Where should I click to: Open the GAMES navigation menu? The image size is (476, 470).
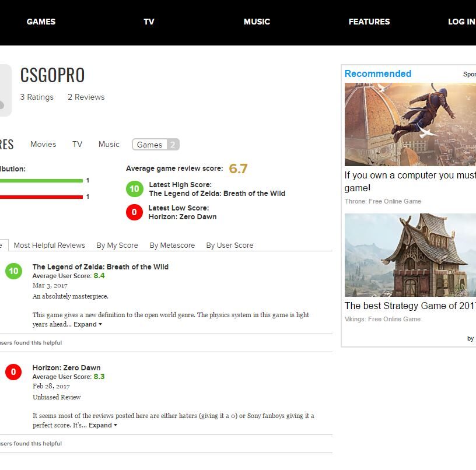point(41,22)
